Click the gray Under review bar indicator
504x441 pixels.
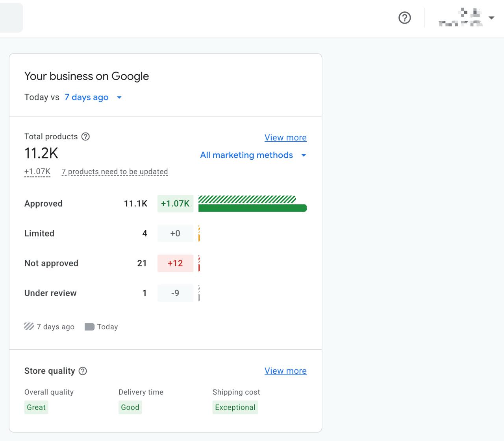point(199,293)
